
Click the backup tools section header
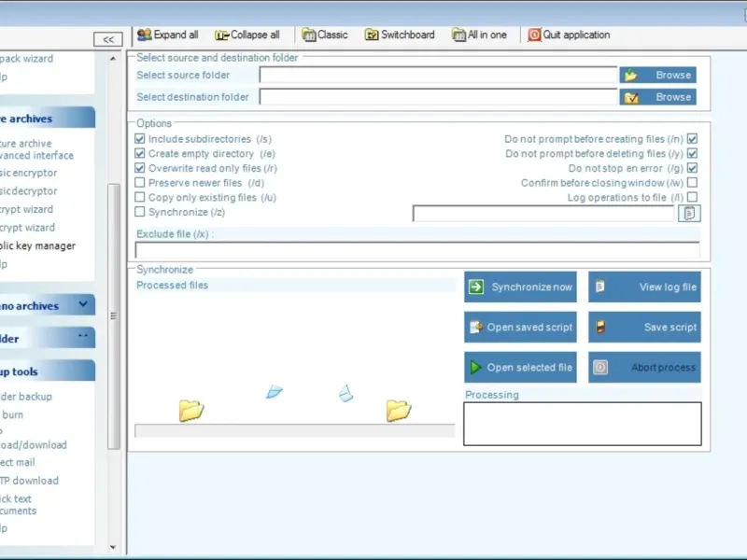pyautogui.click(x=48, y=371)
